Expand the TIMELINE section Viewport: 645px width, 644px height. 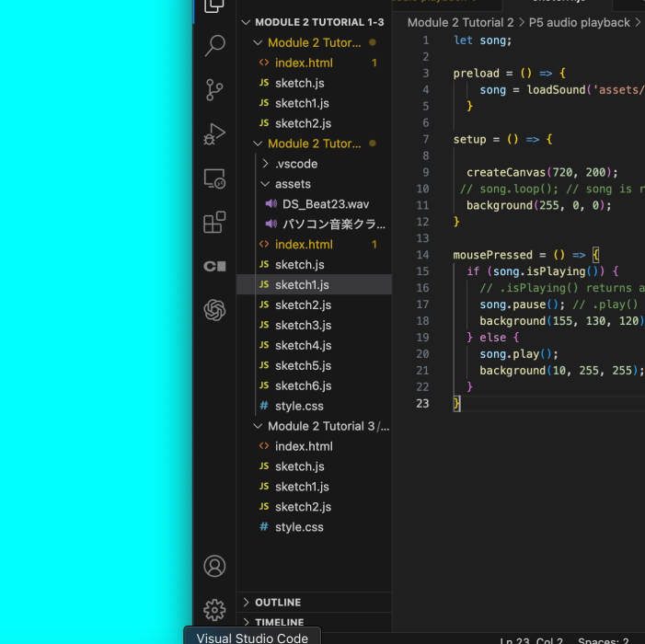point(314,622)
